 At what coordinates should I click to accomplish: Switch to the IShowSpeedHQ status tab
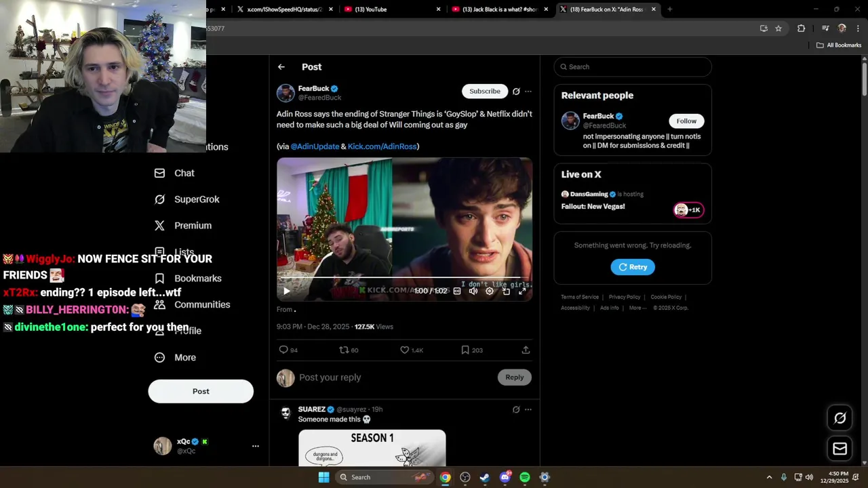(x=285, y=9)
